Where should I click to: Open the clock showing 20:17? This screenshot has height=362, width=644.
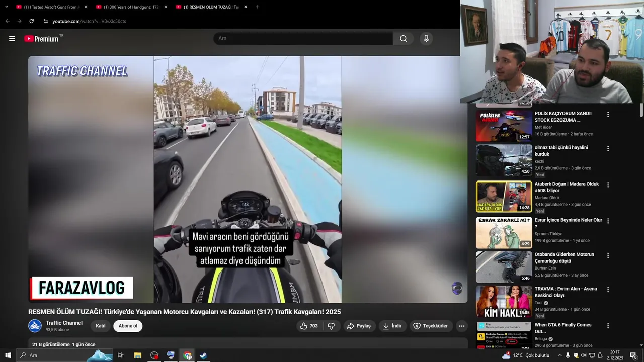(615, 355)
